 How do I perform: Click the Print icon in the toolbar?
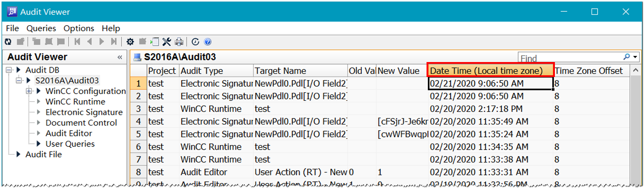pyautogui.click(x=179, y=42)
